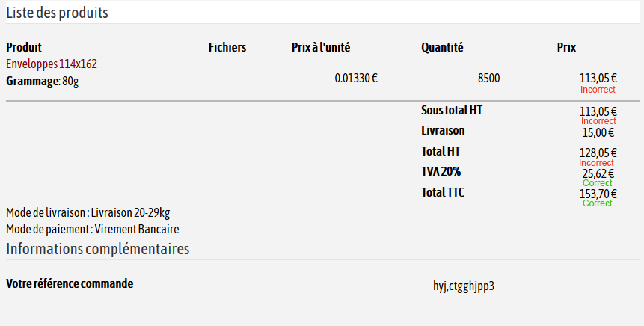This screenshot has width=644, height=326.
Task: Click the unit price 0.01330 €
Action: [x=356, y=78]
